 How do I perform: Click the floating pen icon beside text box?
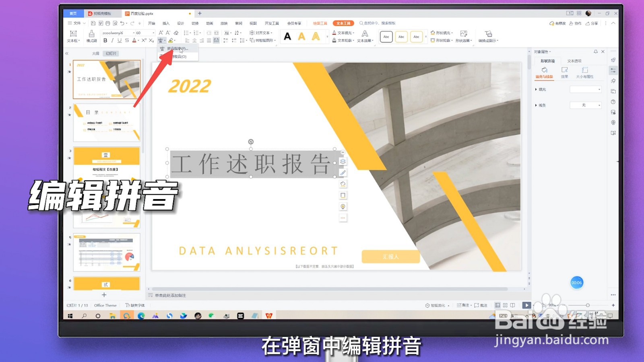(343, 173)
